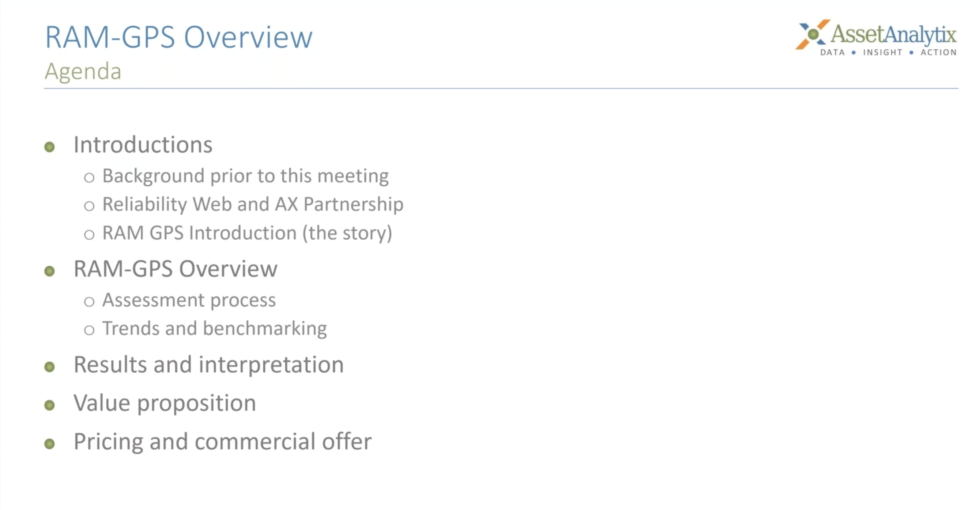Click Pricing and commercial offer item
Screen dimensions: 980x510
pyautogui.click(x=223, y=442)
